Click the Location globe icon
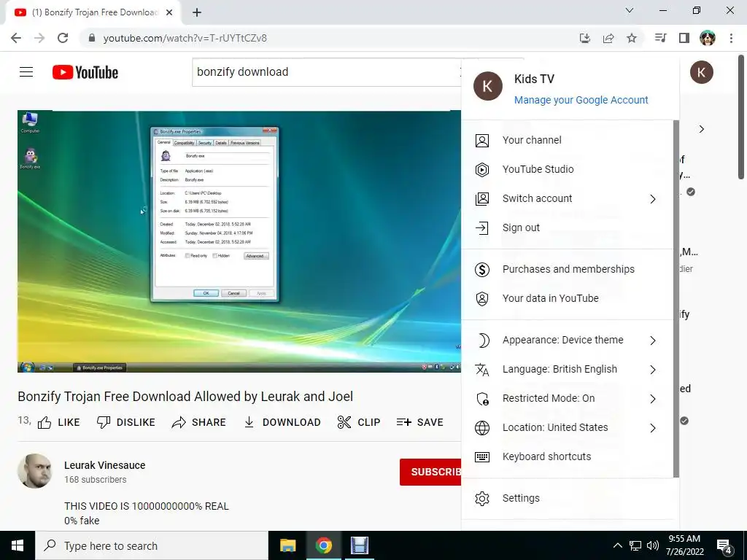747x560 pixels. point(482,427)
